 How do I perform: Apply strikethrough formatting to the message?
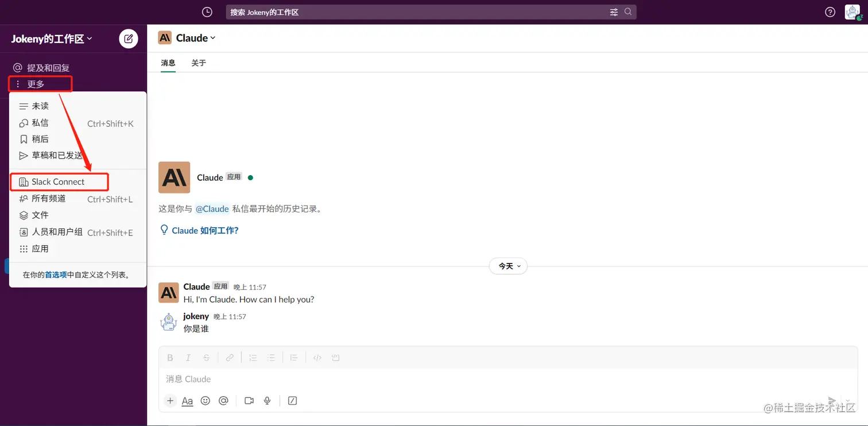tap(206, 357)
